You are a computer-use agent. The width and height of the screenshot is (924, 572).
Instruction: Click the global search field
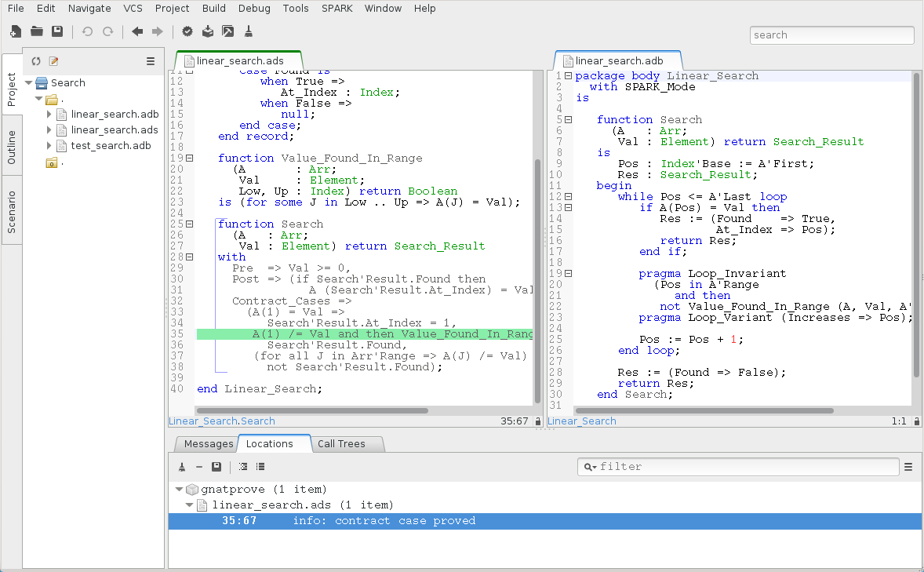(x=832, y=35)
